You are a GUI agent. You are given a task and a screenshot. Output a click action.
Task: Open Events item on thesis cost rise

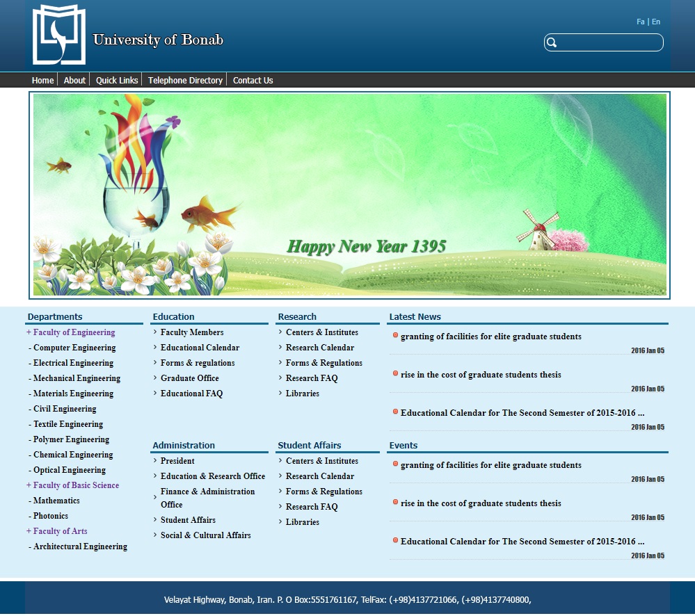tap(481, 503)
